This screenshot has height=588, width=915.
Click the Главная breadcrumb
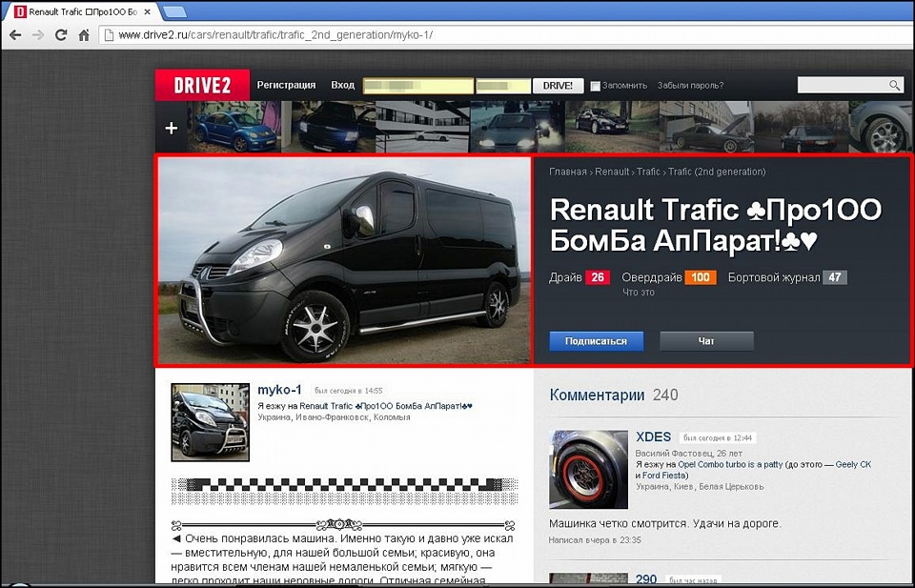[x=568, y=172]
